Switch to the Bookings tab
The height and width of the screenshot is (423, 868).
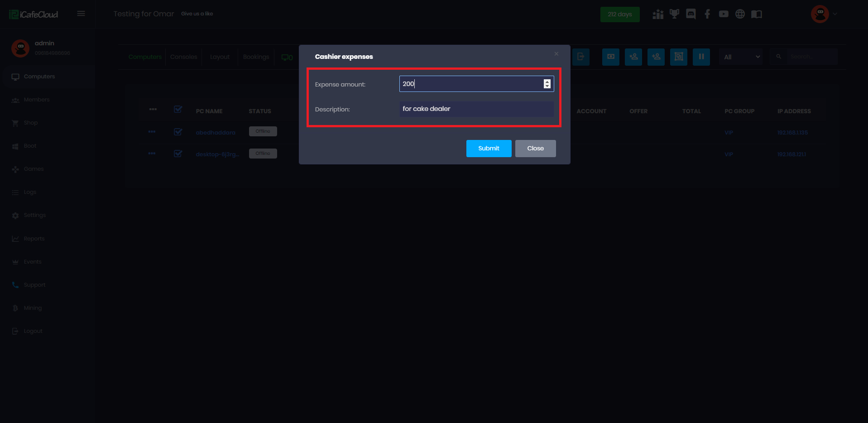coord(256,57)
